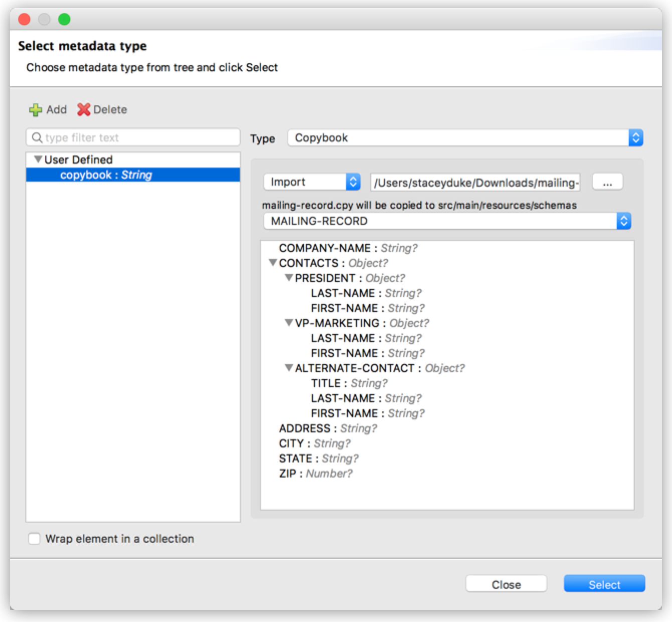Viewport: 672px width, 622px height.
Task: Enable the Wrap element in a collection checkbox
Action: (x=34, y=538)
